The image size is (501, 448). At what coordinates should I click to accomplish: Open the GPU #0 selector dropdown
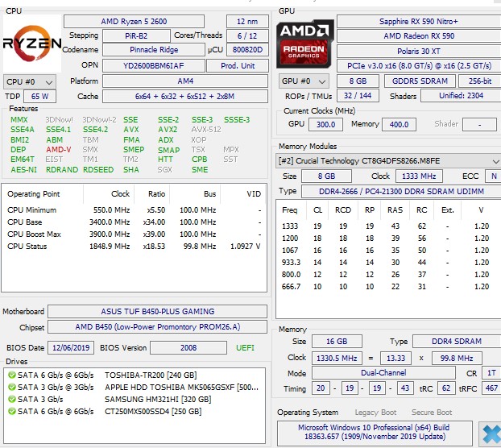(x=304, y=81)
